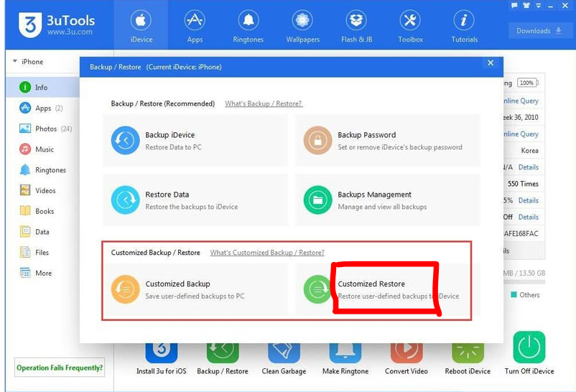Viewport: 576px width, 392px height.
Task: Select Music in the sidebar
Action: tap(42, 149)
